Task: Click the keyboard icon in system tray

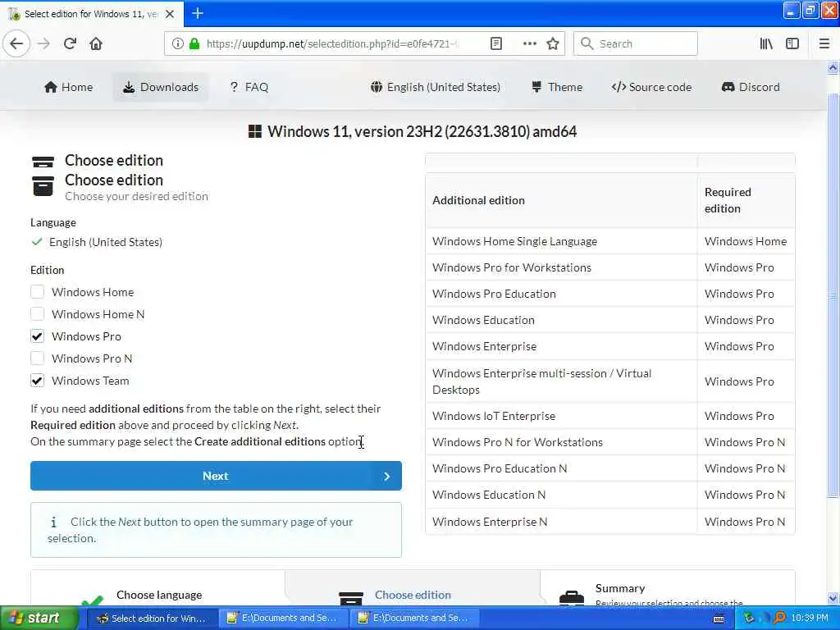Action: click(x=719, y=619)
